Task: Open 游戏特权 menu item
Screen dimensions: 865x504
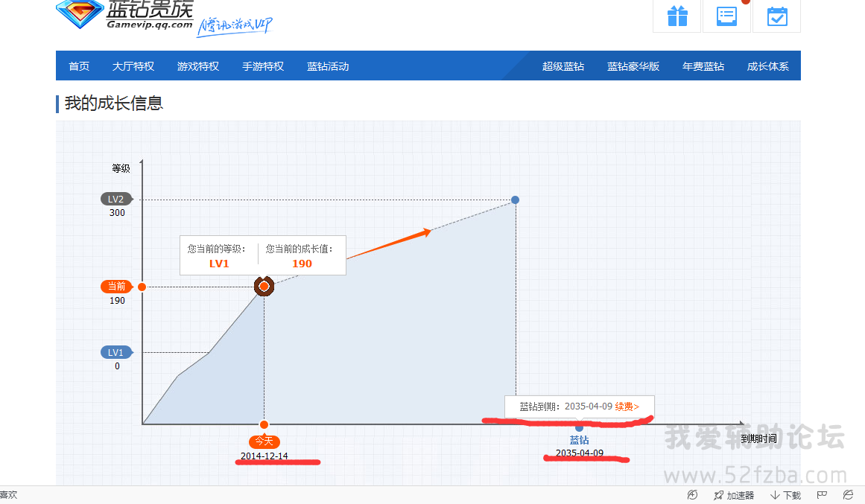Action: [198, 66]
